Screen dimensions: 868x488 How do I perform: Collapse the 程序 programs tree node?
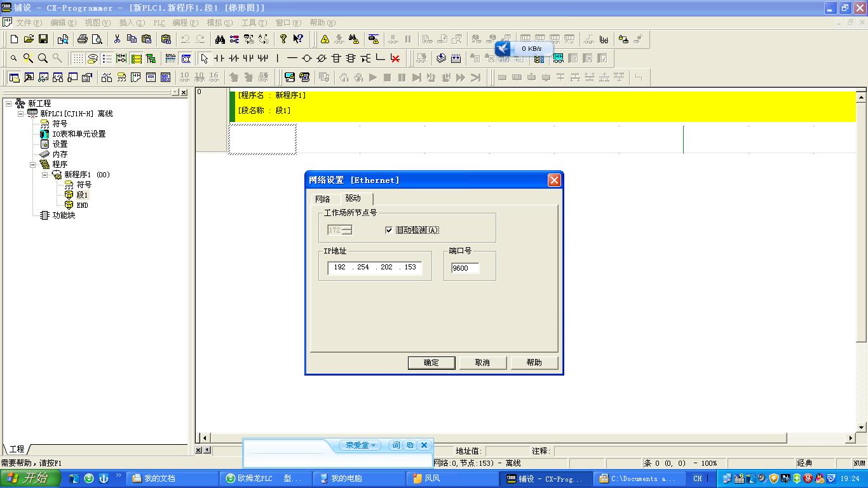(x=33, y=165)
